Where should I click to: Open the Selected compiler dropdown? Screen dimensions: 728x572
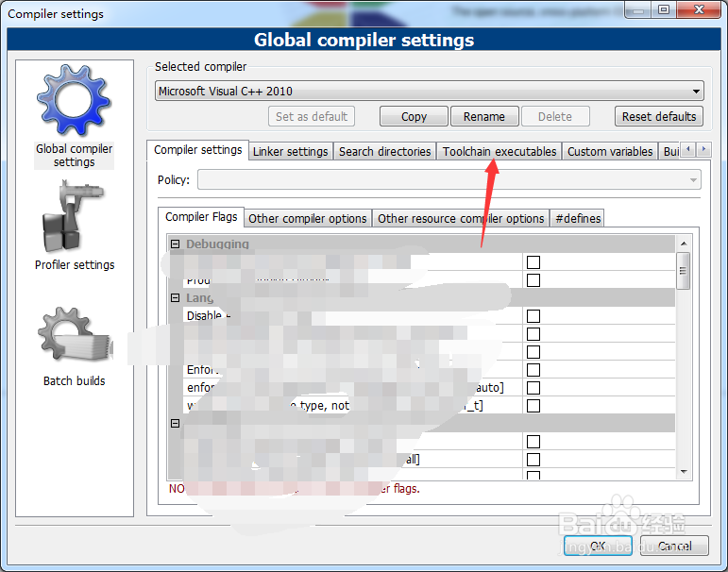429,91
